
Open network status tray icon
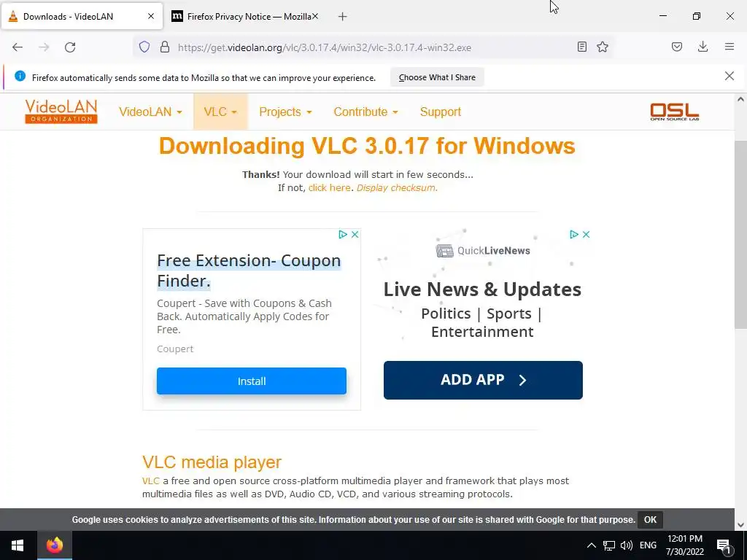609,545
